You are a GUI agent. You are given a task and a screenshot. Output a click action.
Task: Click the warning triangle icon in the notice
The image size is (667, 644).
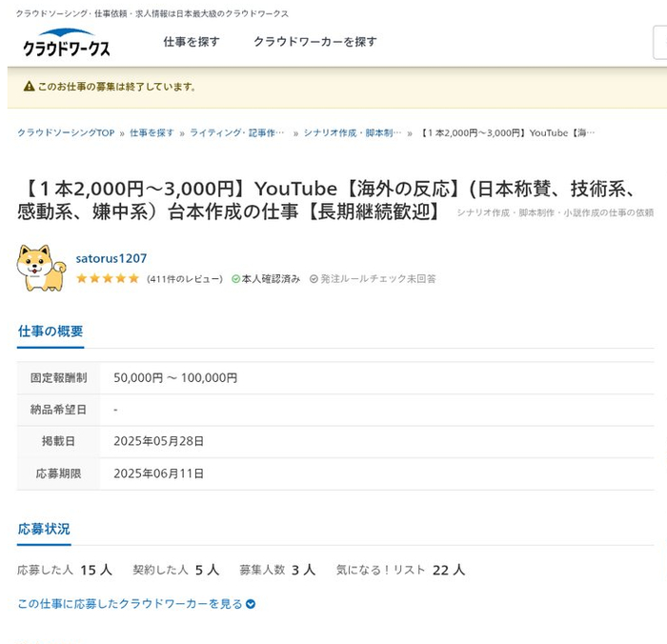pyautogui.click(x=29, y=87)
